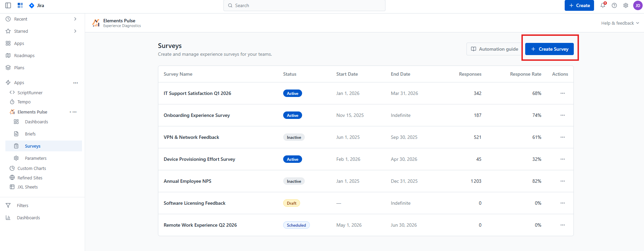
Task: Click the 1203 responses value
Action: [x=476, y=181]
